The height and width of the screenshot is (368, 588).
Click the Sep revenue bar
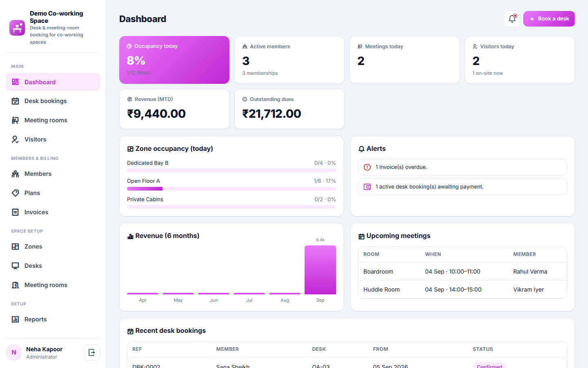[x=320, y=270]
